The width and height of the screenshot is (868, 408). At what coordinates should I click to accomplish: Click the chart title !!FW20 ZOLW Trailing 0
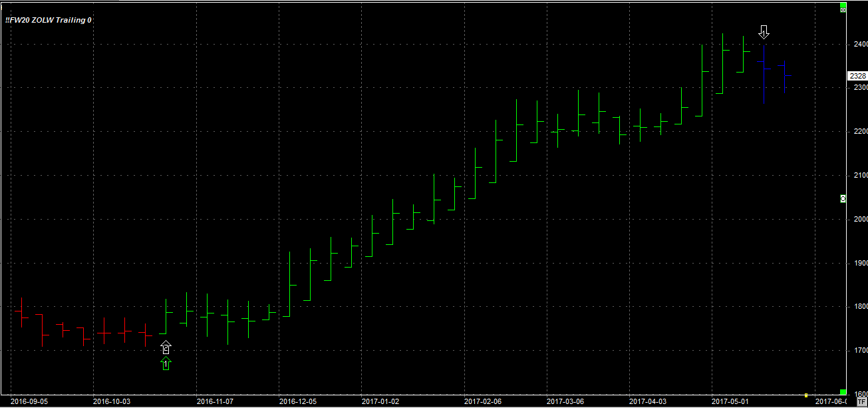(49, 20)
